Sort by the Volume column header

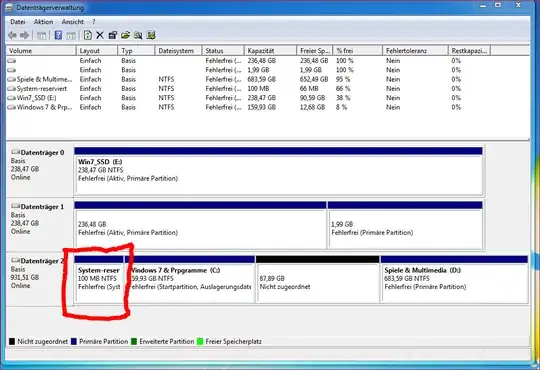41,51
